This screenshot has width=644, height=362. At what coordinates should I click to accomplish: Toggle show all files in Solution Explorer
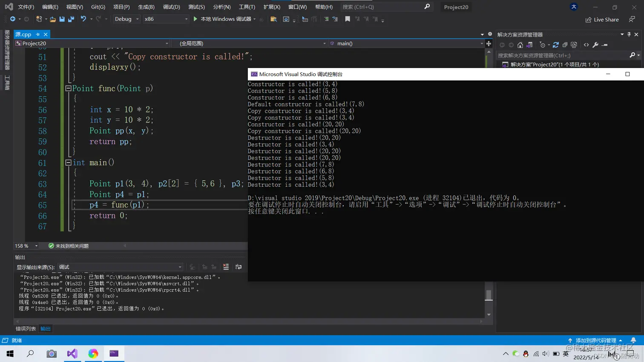click(574, 45)
